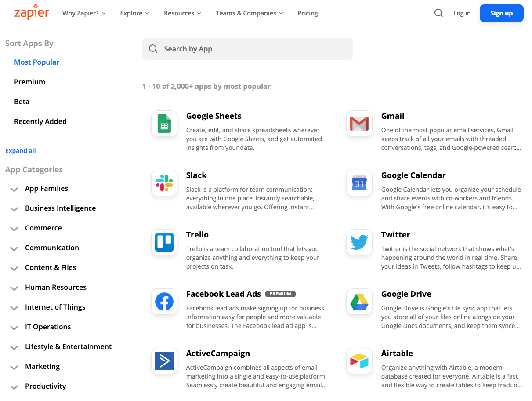Select the Internet of Things label

pos(55,307)
